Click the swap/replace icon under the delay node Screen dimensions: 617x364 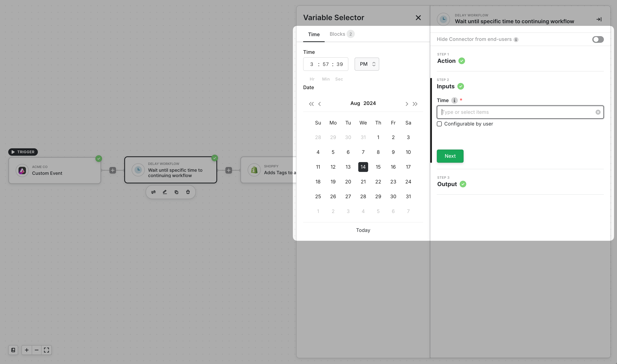tap(153, 192)
